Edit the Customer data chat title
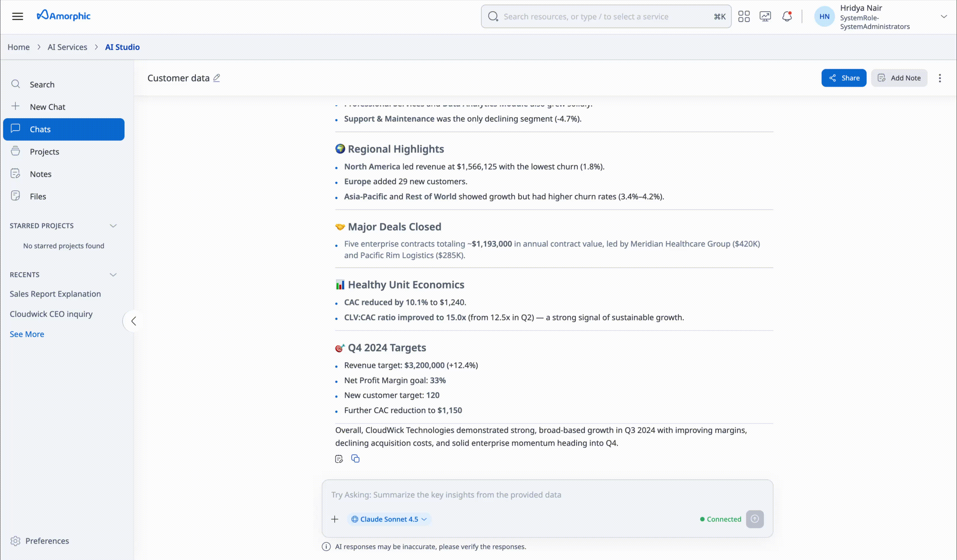957x560 pixels. point(216,78)
